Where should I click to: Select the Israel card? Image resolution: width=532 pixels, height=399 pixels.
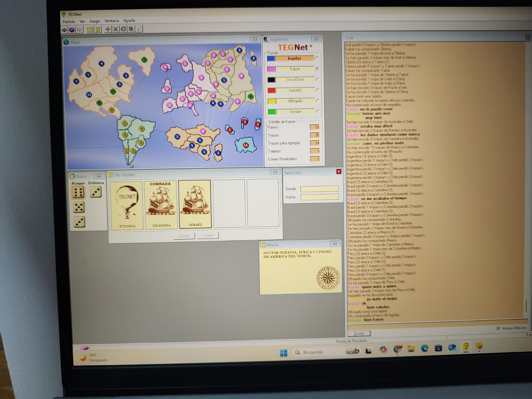195,204
